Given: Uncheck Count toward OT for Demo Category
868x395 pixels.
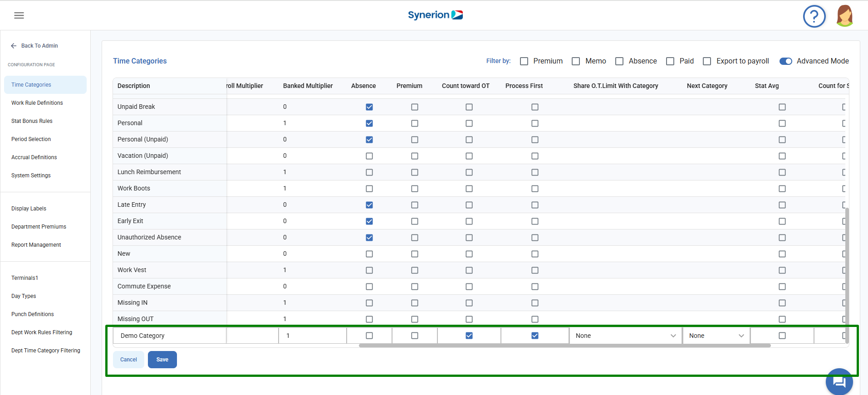Looking at the screenshot, I should click(469, 336).
